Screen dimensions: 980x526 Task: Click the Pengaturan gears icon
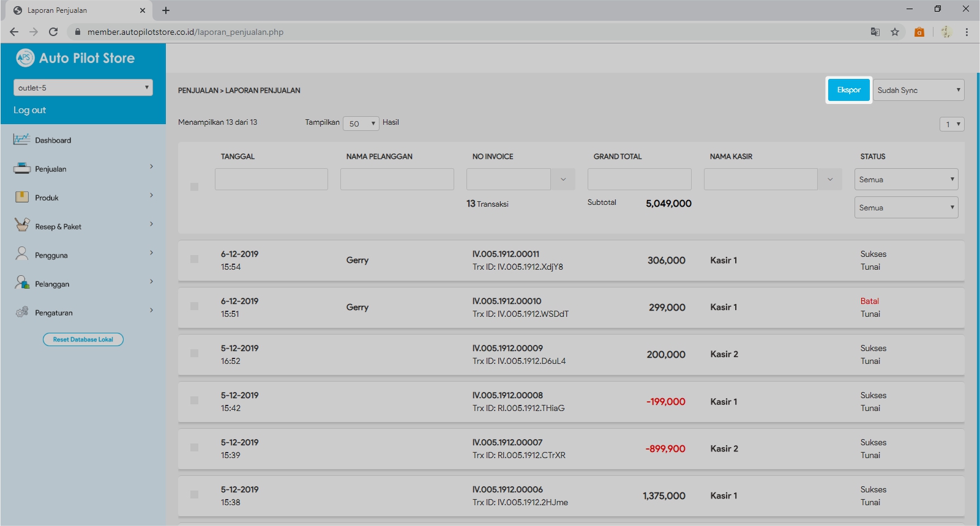click(21, 312)
